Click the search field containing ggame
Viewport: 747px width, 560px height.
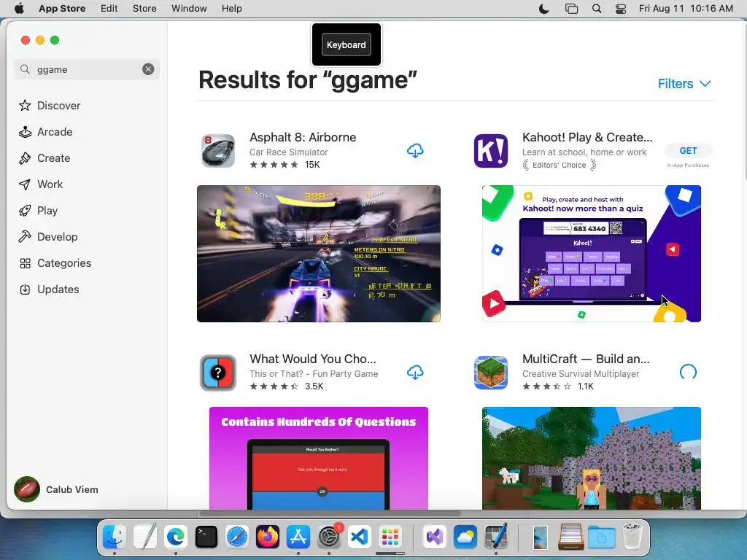point(87,69)
